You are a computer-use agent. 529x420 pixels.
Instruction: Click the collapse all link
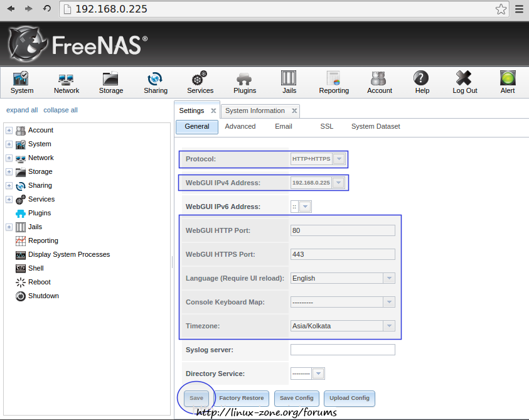coord(60,110)
